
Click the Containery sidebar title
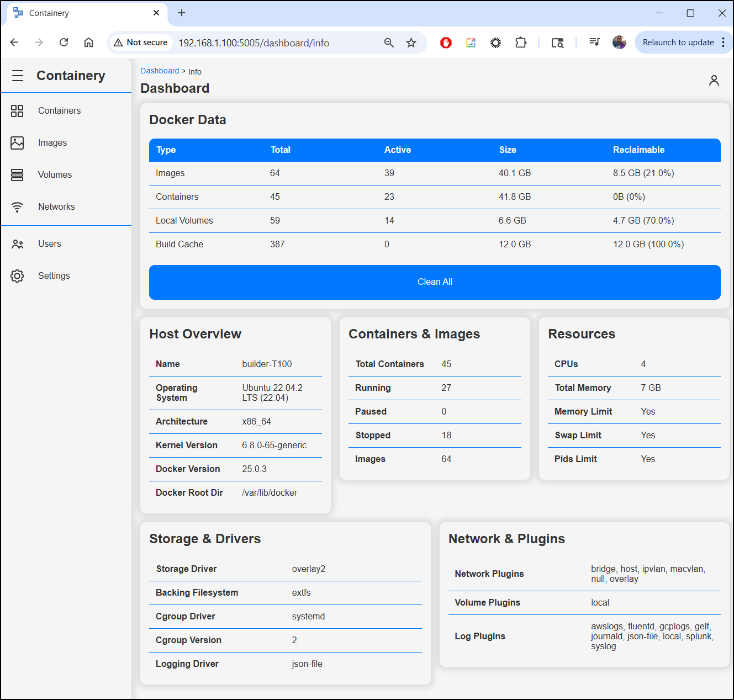pos(71,76)
